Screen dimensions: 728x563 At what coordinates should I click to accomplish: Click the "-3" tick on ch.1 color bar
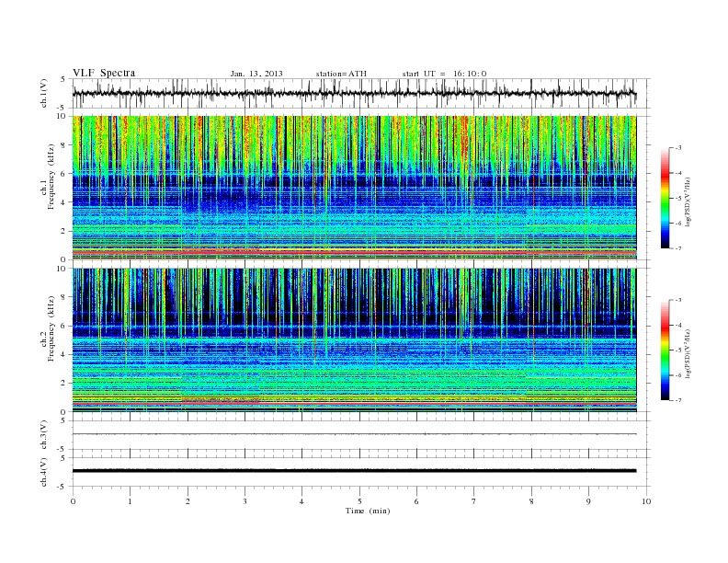pyautogui.click(x=677, y=148)
